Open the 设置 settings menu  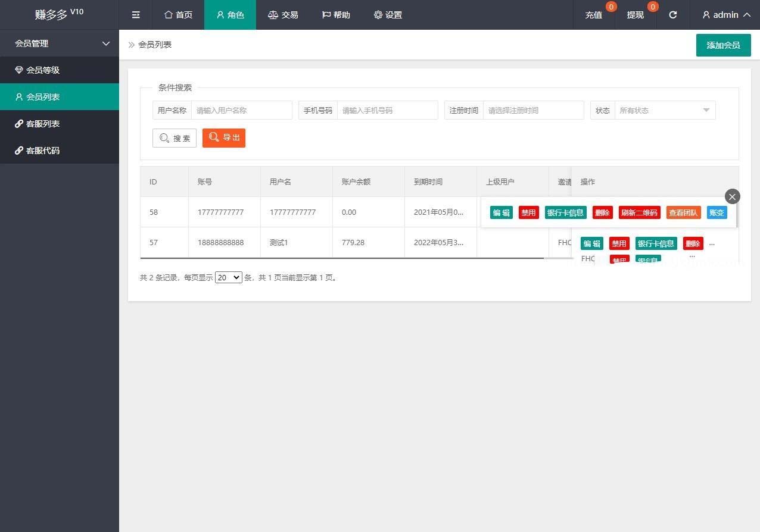pos(388,15)
